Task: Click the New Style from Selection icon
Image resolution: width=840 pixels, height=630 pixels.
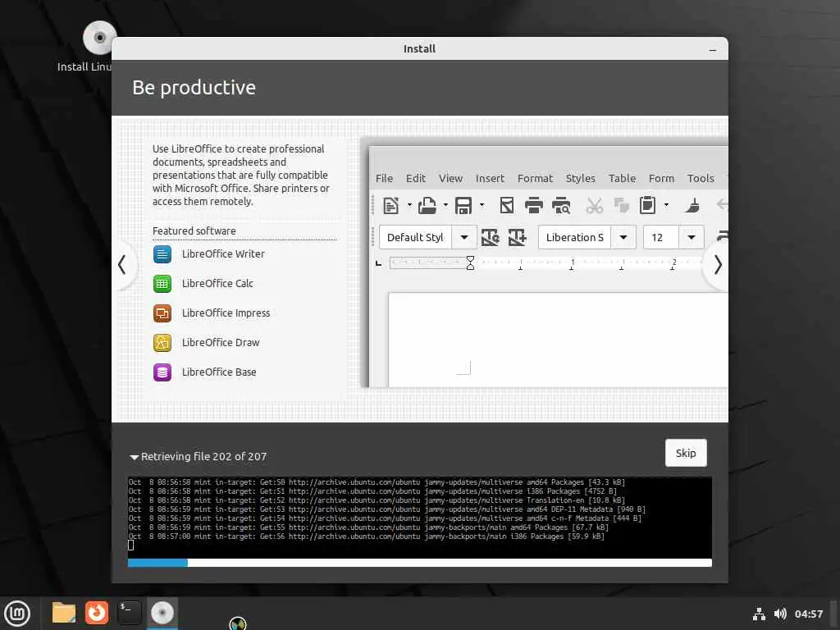Action: 517,237
